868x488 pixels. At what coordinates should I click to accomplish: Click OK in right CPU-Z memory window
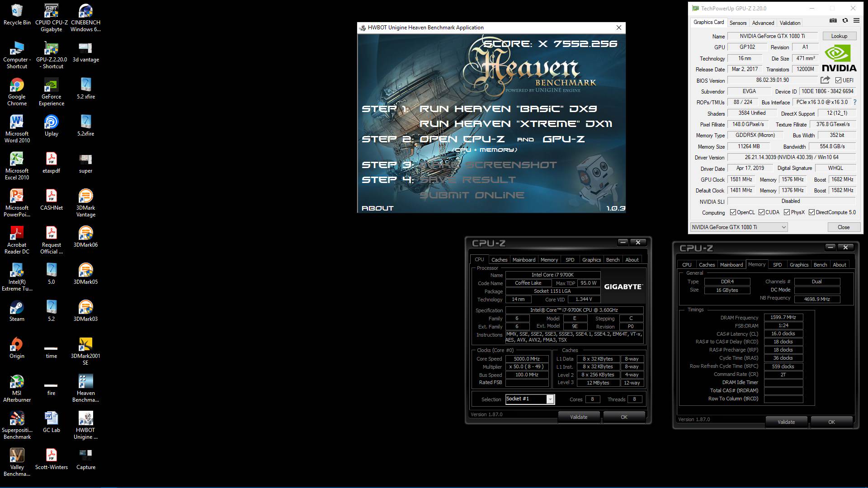click(x=831, y=422)
